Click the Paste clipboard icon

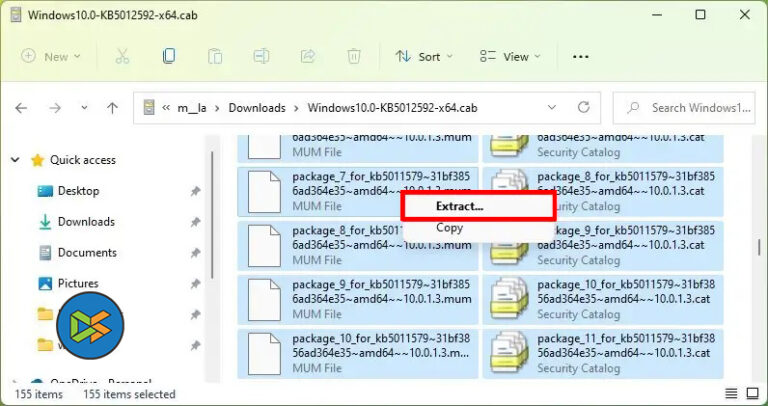click(x=215, y=56)
